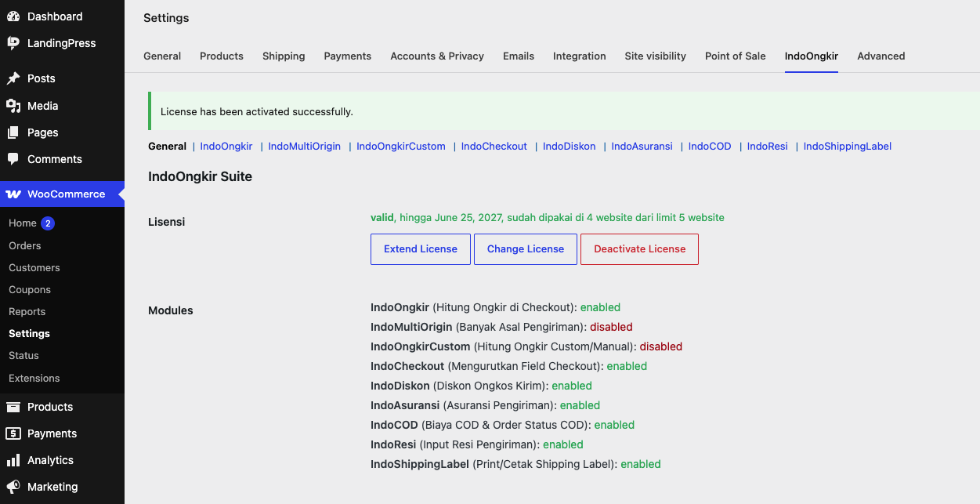This screenshot has width=980, height=504.
Task: Go to WooCommerce Reports submenu
Action: click(x=27, y=311)
